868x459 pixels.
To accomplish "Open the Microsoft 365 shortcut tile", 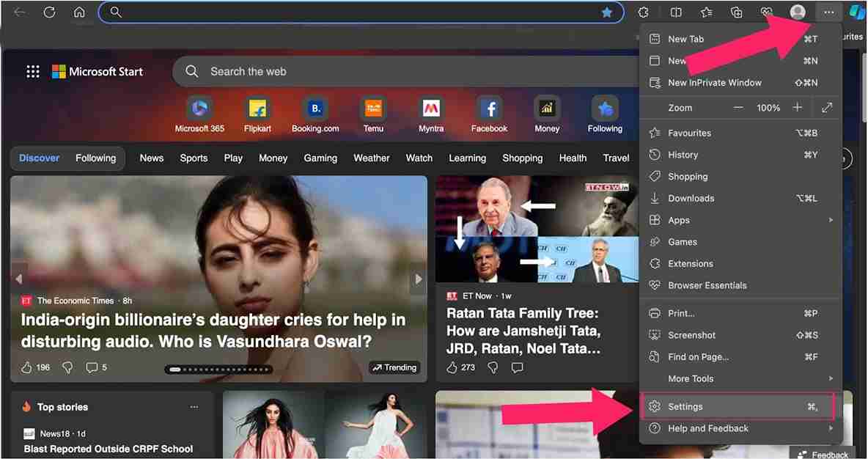I will click(x=199, y=114).
